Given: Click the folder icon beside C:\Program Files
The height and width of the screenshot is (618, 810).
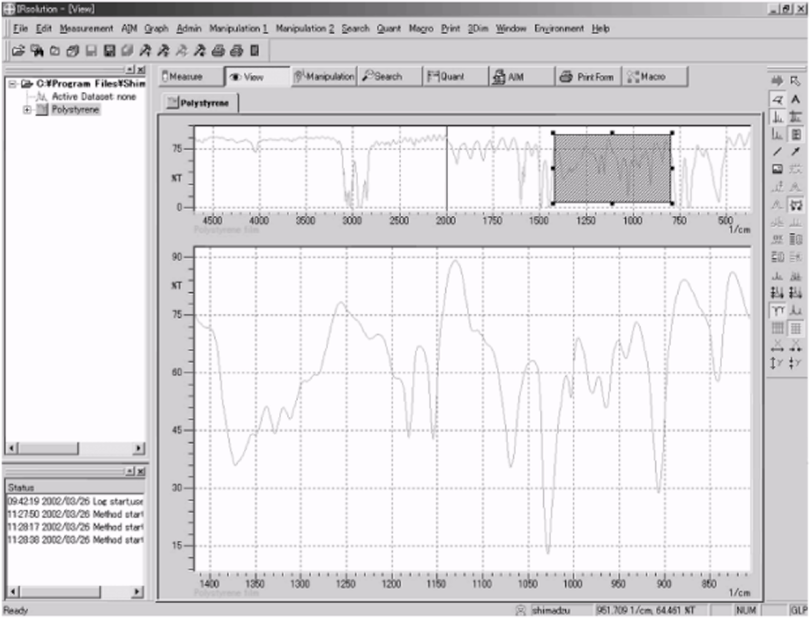Looking at the screenshot, I should click(27, 84).
